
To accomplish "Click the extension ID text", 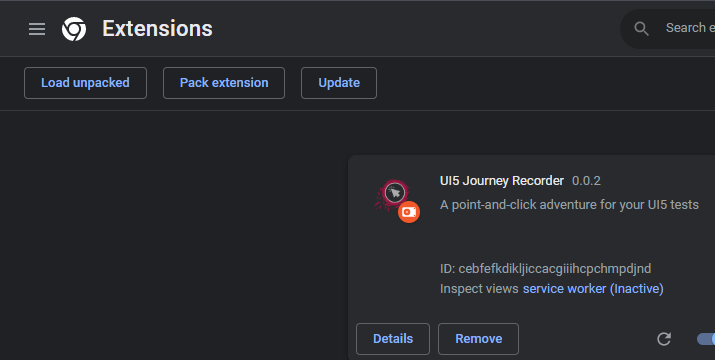I will pos(545,269).
